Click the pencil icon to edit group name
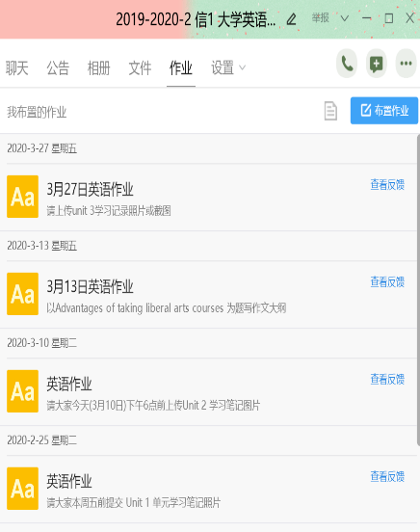420x532 pixels. pyautogui.click(x=292, y=19)
